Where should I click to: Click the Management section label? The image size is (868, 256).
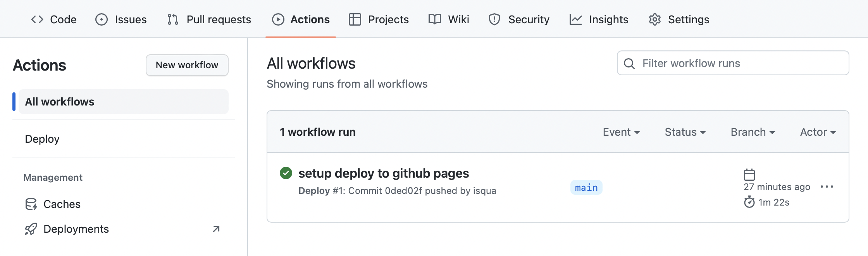[x=53, y=178]
